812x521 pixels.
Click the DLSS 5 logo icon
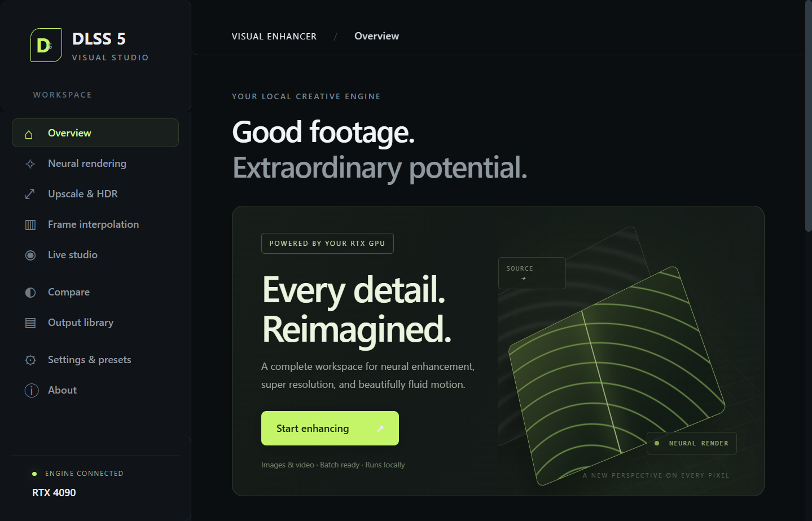46,45
